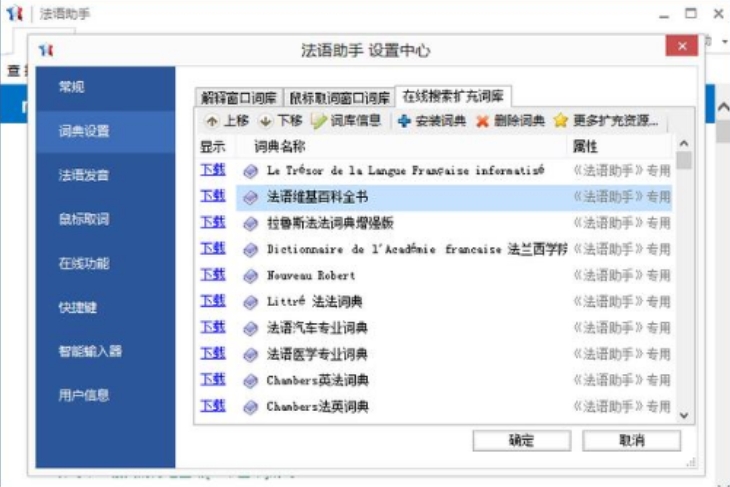Click 下载 link for Nouveau Robert
This screenshot has height=487, width=730.
(x=213, y=275)
